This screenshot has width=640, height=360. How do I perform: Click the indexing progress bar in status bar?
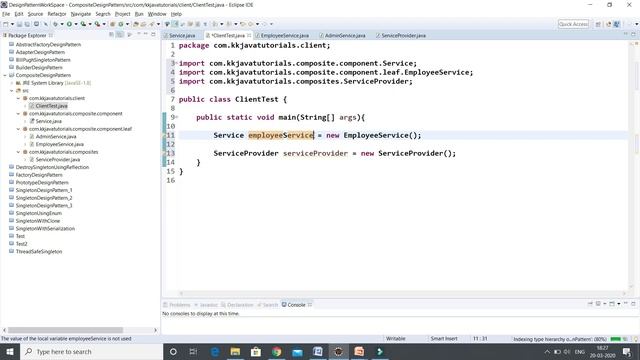click(x=616, y=339)
